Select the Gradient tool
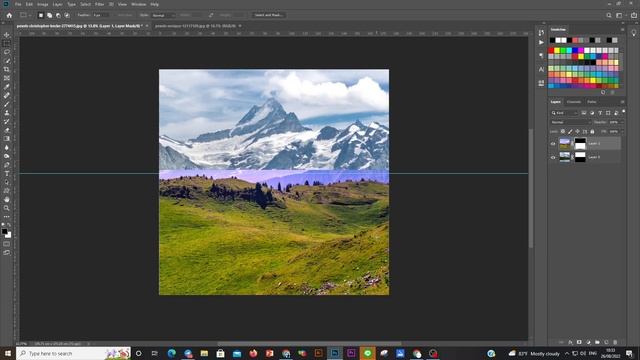The height and width of the screenshot is (360, 640). pyautogui.click(x=7, y=139)
